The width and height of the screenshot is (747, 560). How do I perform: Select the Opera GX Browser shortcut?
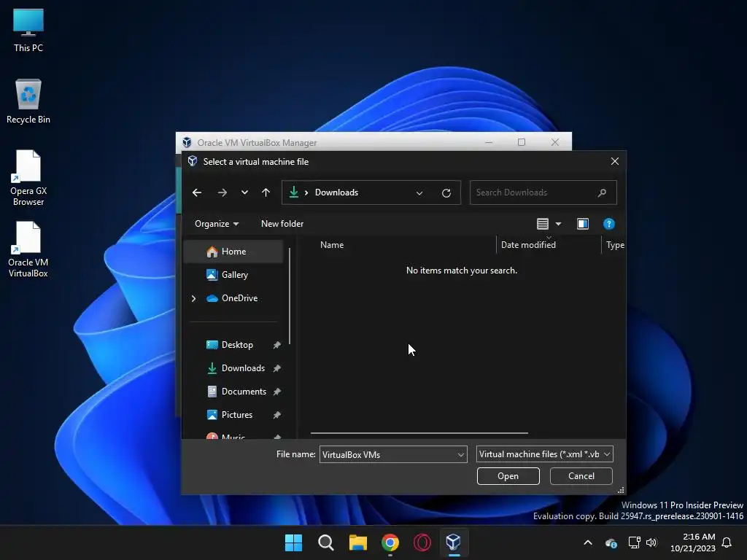(28, 178)
